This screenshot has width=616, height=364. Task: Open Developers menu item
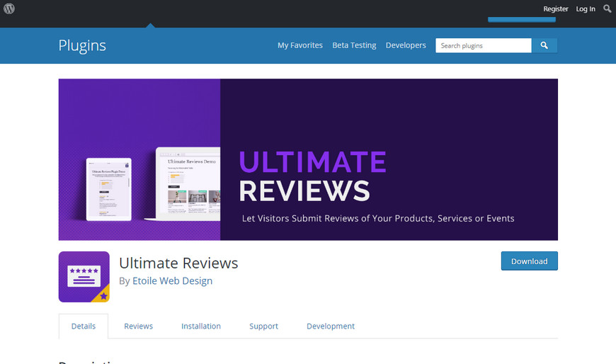tap(406, 45)
